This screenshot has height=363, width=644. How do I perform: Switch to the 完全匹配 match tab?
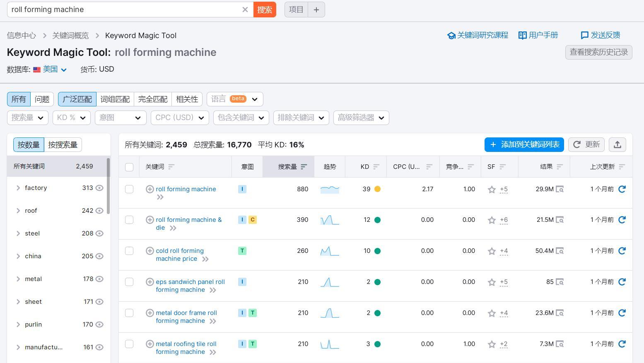[x=152, y=99]
